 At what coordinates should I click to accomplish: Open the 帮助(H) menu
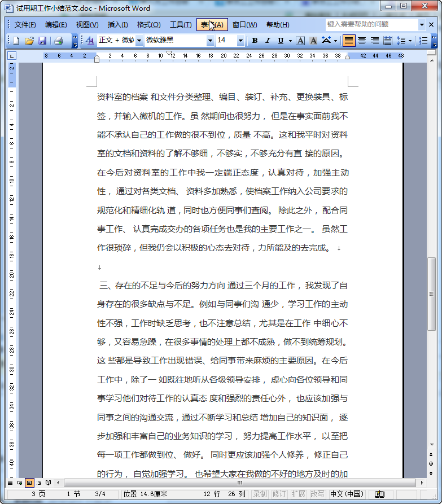[x=278, y=25]
